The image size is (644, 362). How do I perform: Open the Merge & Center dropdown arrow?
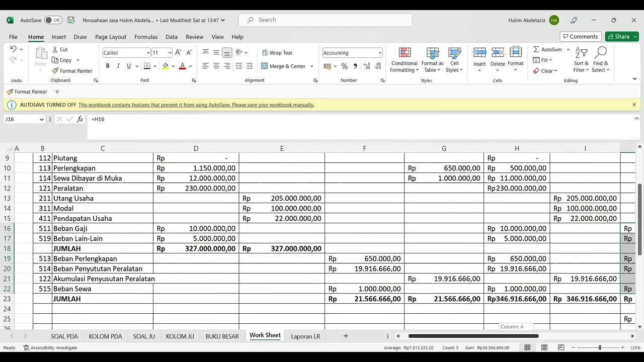click(311, 66)
